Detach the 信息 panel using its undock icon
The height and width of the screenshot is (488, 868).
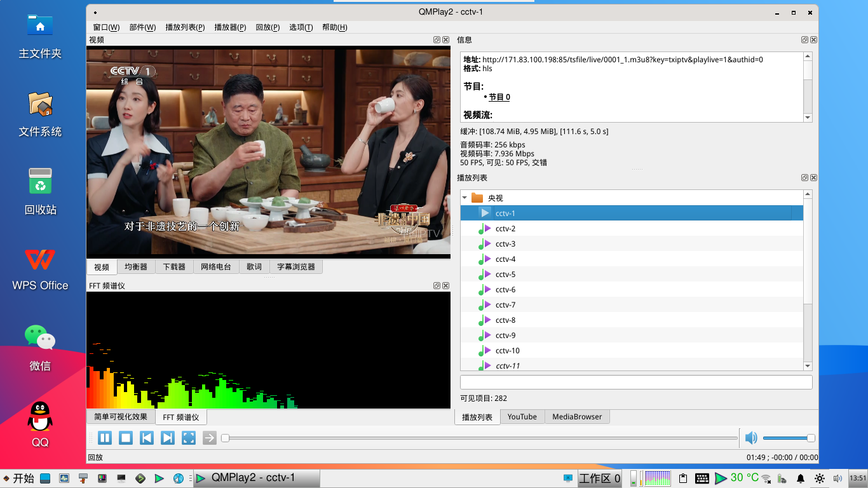(804, 39)
